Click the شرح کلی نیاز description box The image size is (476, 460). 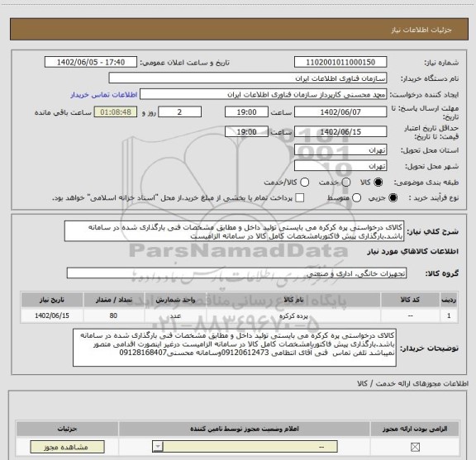[x=234, y=231]
